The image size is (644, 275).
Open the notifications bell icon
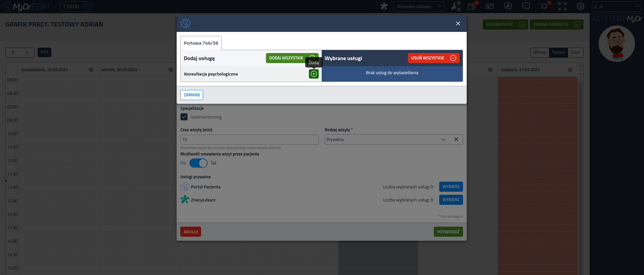click(544, 6)
